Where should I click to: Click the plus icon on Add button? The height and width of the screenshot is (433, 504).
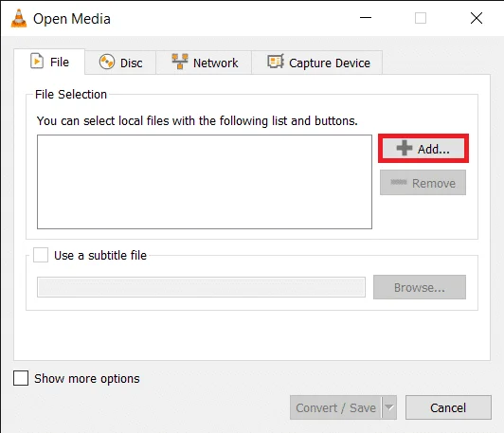[x=404, y=148]
